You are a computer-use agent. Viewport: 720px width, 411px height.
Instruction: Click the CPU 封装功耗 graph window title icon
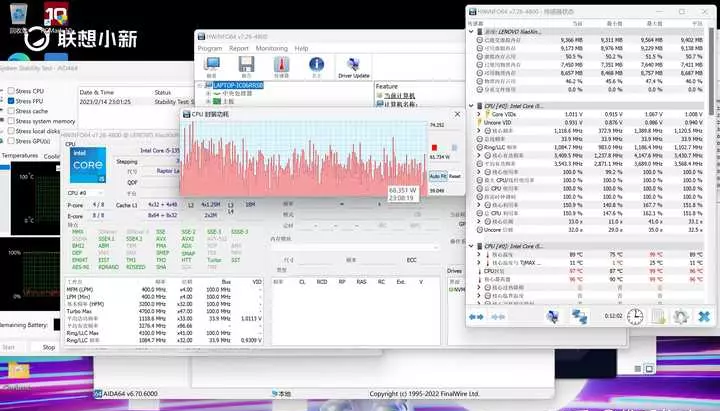(186, 114)
